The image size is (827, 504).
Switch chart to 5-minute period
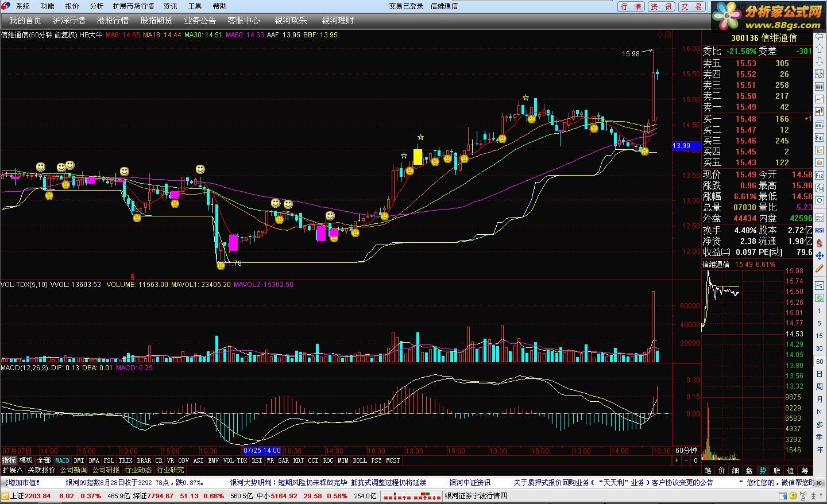coord(820,323)
